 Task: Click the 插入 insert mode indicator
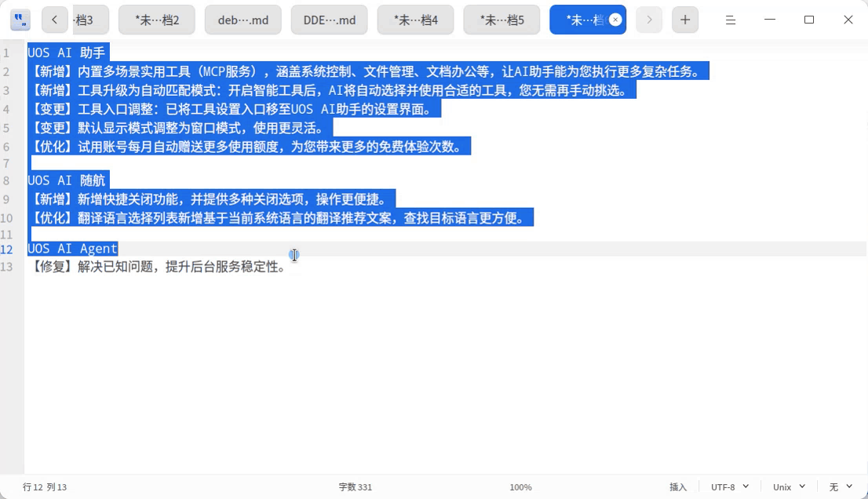click(678, 486)
